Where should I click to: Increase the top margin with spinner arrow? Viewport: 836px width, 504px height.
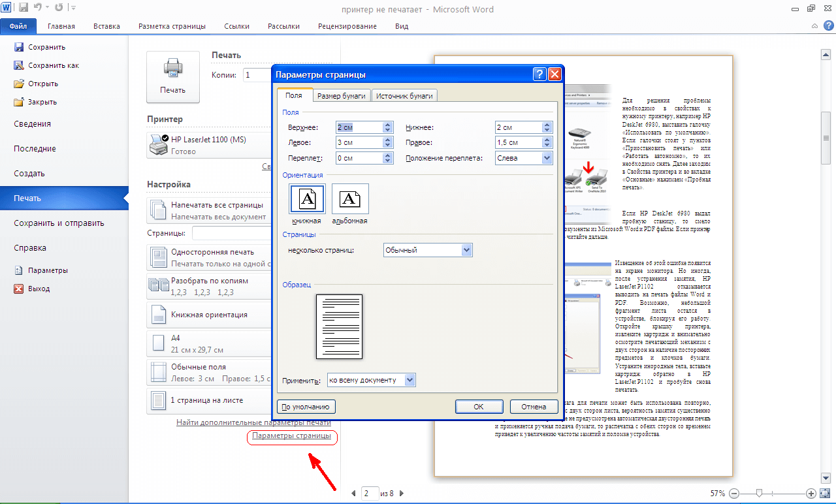(x=388, y=124)
